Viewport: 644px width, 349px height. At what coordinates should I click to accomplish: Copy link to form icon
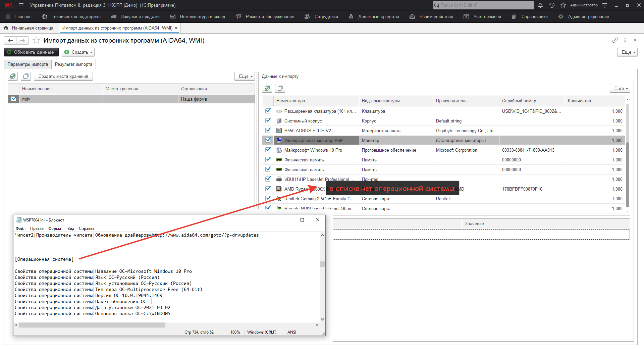click(x=614, y=40)
